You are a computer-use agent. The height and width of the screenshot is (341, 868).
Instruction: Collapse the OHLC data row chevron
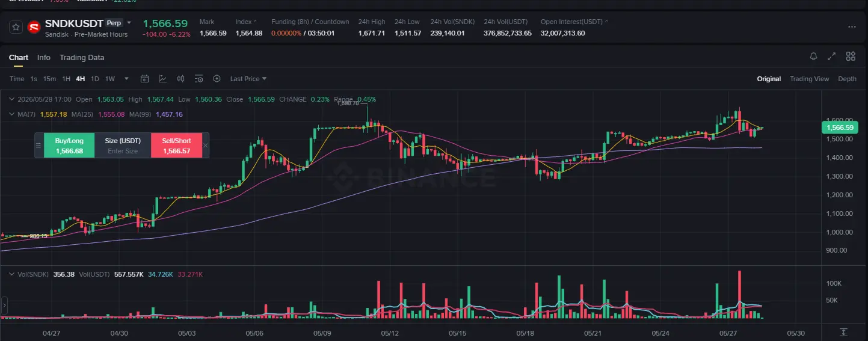coord(12,99)
